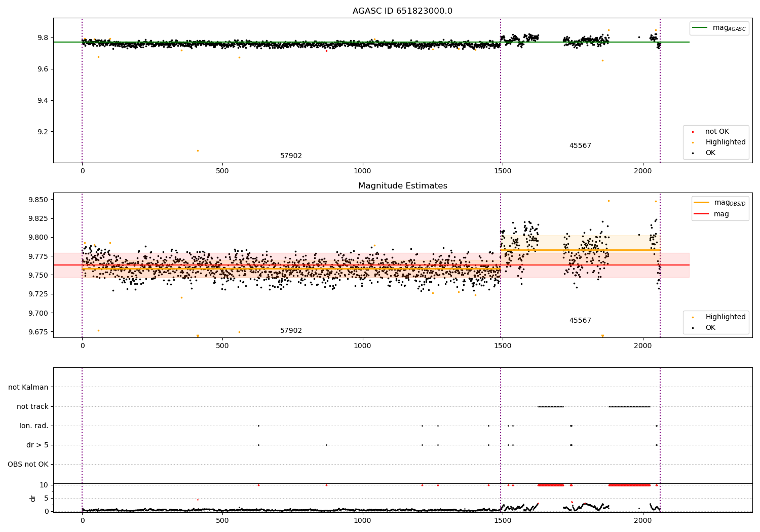This screenshot has width=760, height=532.
Task: Click the long 'not track' bar segment near 1950
Action: click(630, 406)
